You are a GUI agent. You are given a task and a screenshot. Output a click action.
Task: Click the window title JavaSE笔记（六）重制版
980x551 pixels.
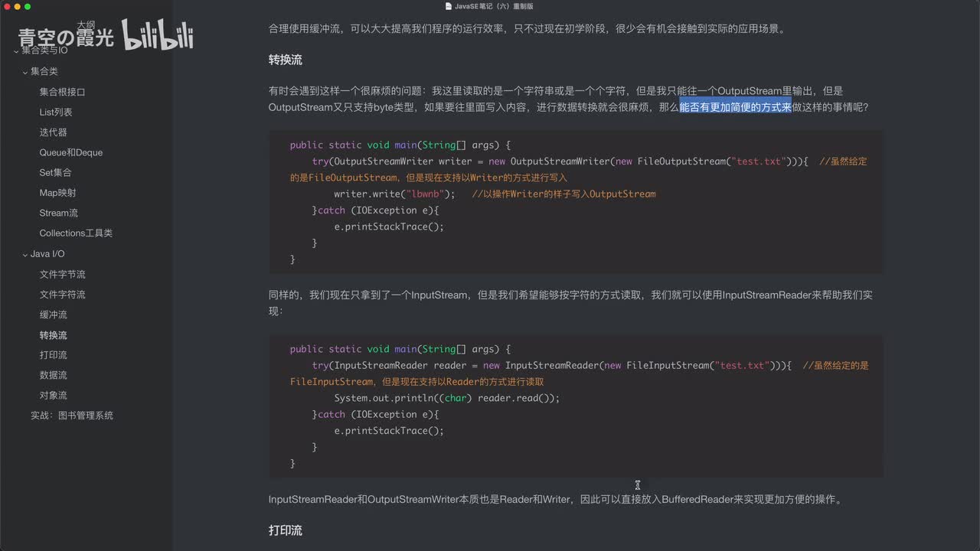pyautogui.click(x=494, y=6)
